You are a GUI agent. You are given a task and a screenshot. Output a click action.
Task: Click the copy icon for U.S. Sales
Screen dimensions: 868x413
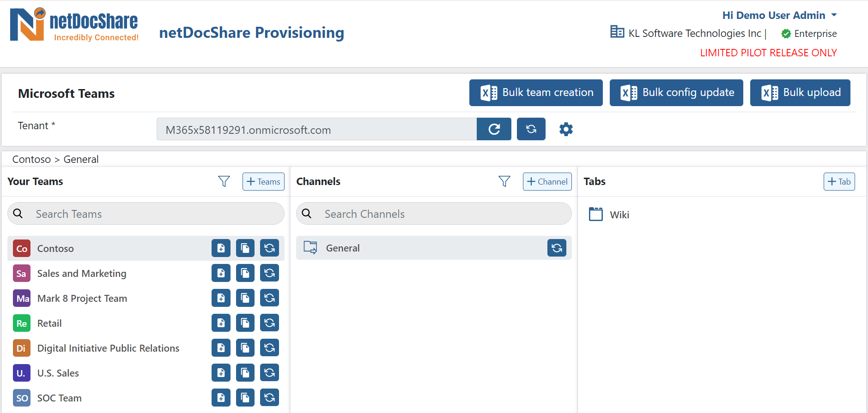245,373
